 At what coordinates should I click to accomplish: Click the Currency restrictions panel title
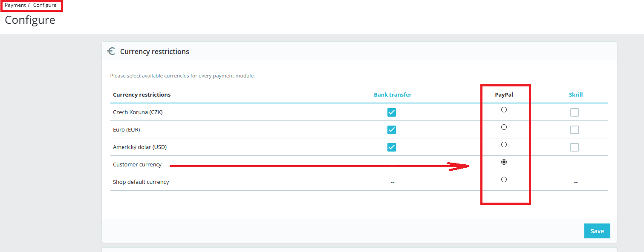click(x=155, y=52)
